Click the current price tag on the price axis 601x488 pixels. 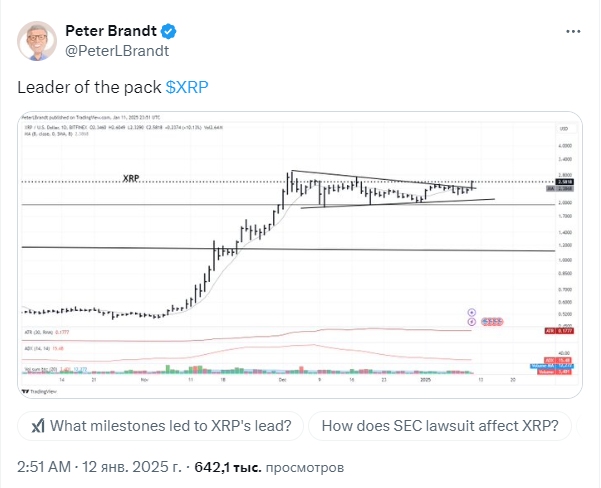pyautogui.click(x=563, y=181)
